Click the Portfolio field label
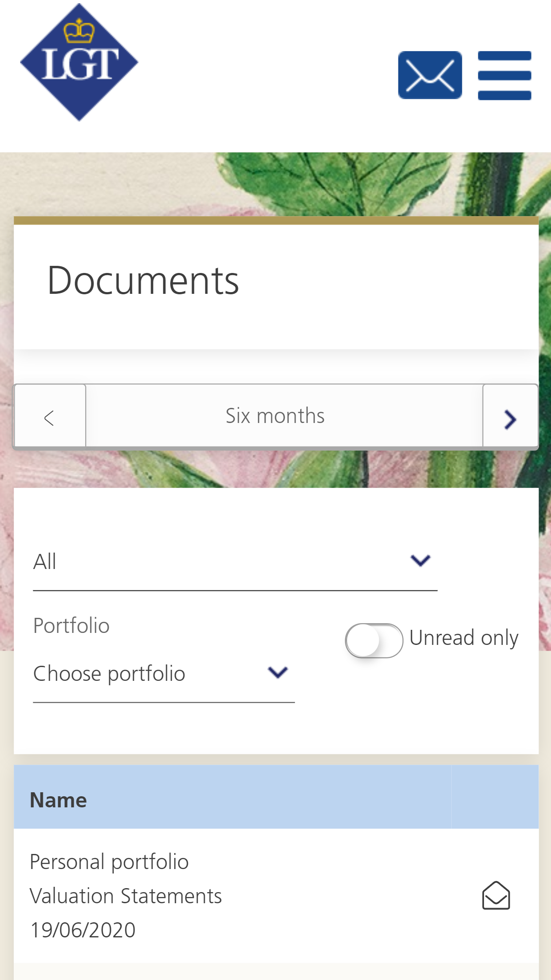551x980 pixels. click(71, 626)
